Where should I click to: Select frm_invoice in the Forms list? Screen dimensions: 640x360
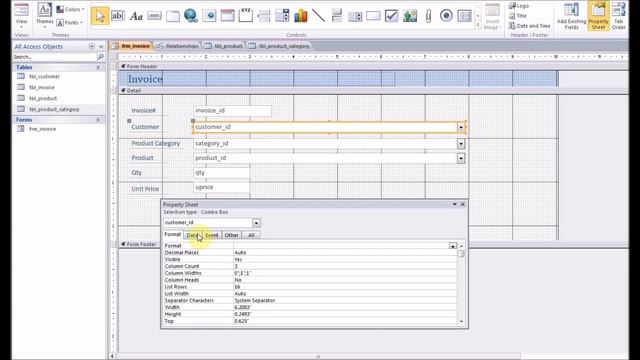(42, 129)
